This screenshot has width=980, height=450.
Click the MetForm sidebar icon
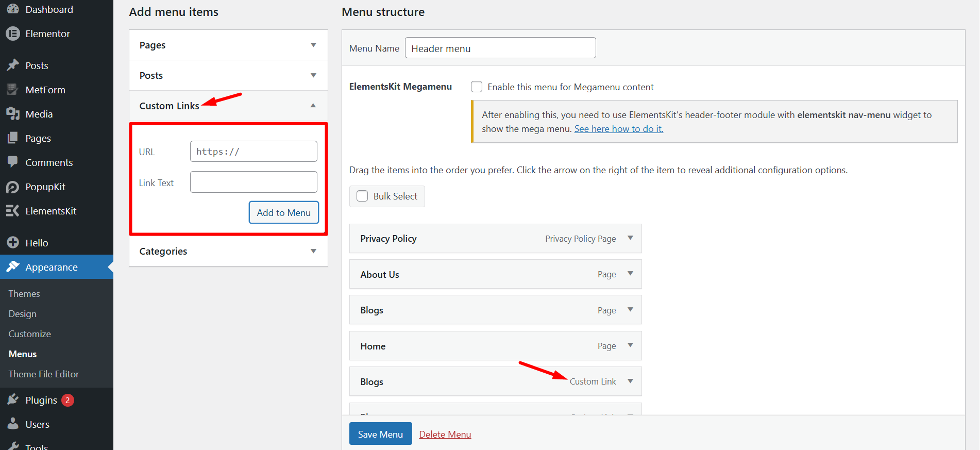[13, 90]
